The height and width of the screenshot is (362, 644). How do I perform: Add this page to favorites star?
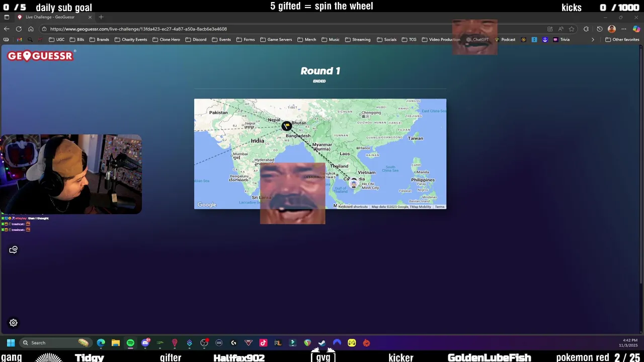coord(572,29)
